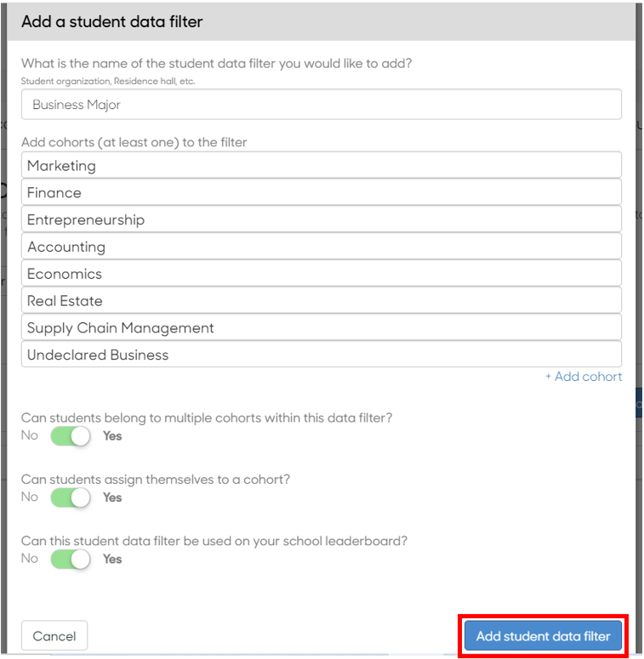Click the Add a student data filter header
The height and width of the screenshot is (659, 644).
(111, 21)
